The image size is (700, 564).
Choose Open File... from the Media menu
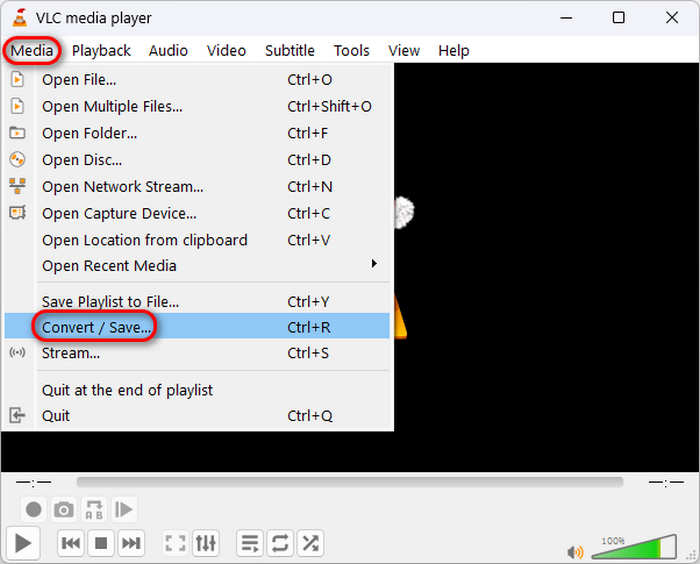coord(197,79)
